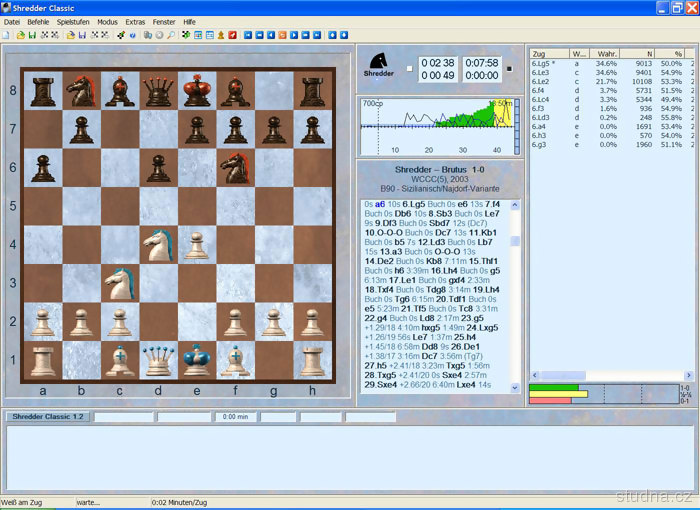
Task: Sort book moves by Wahr. column header
Action: [605, 52]
